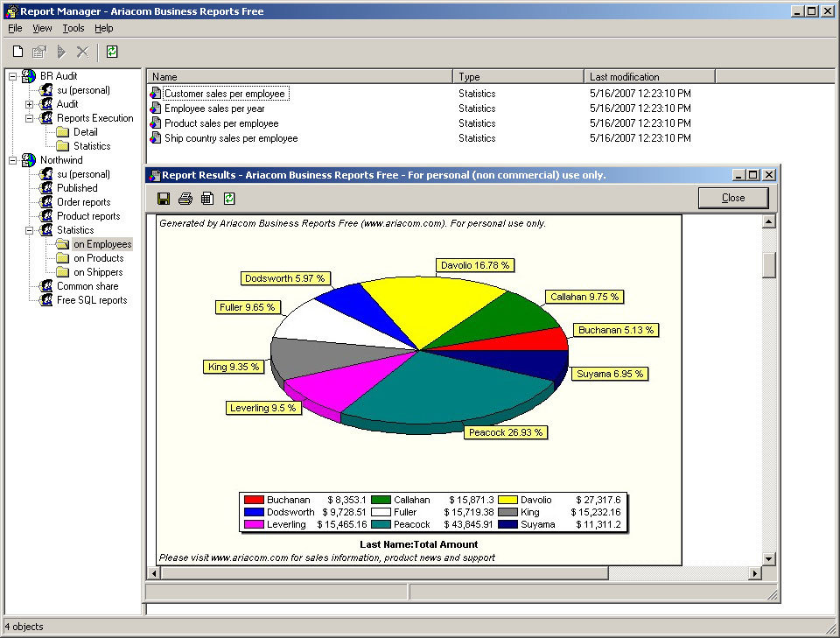Sort list by Name column header
840x638 pixels.
coord(299,77)
